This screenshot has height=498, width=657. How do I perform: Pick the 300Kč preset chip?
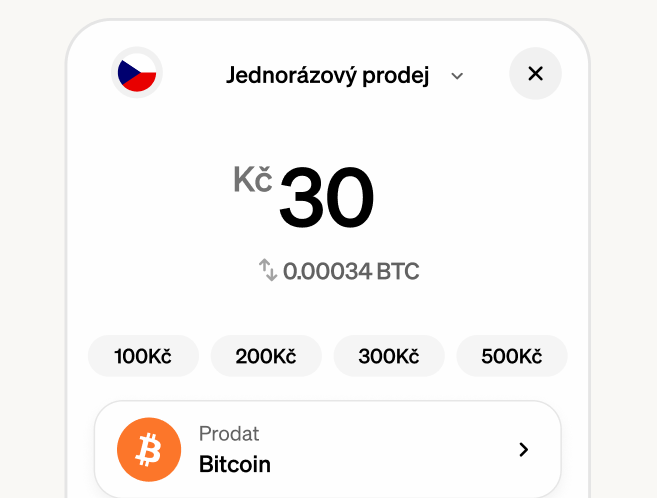click(389, 356)
